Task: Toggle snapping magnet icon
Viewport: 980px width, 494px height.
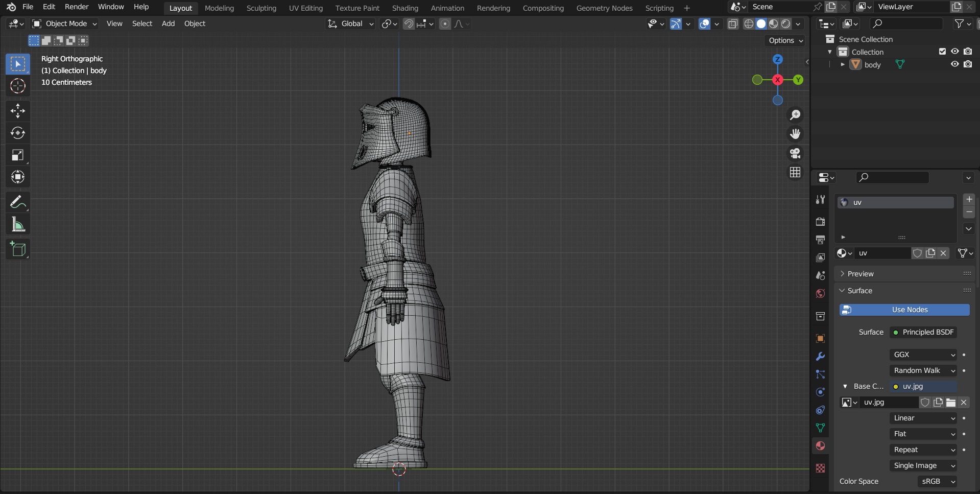Action: [x=409, y=24]
